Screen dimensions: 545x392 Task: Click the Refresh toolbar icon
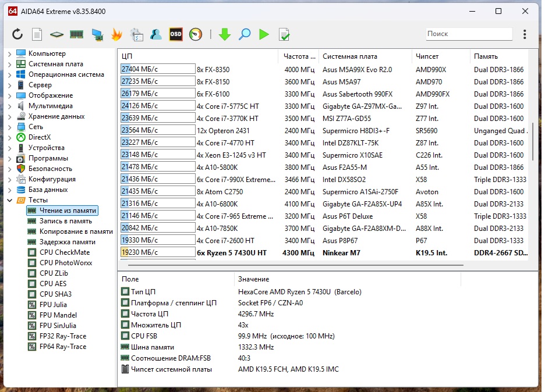[17, 34]
